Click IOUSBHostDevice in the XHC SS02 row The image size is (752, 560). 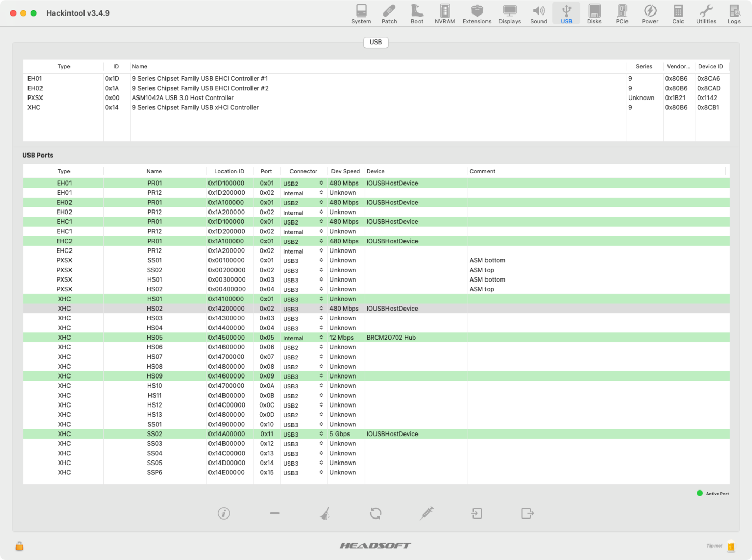coord(392,434)
